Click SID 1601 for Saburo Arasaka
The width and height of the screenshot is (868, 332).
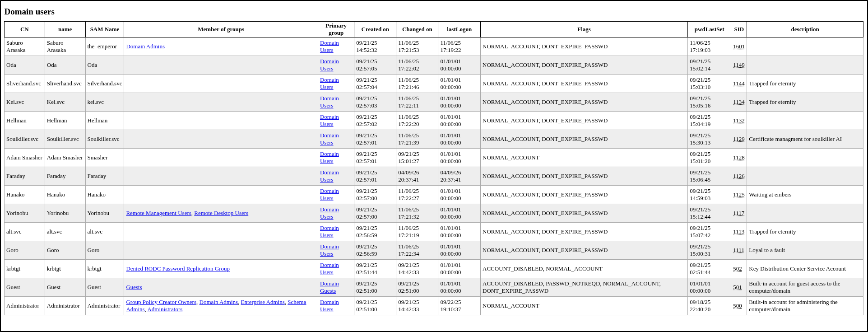click(738, 47)
